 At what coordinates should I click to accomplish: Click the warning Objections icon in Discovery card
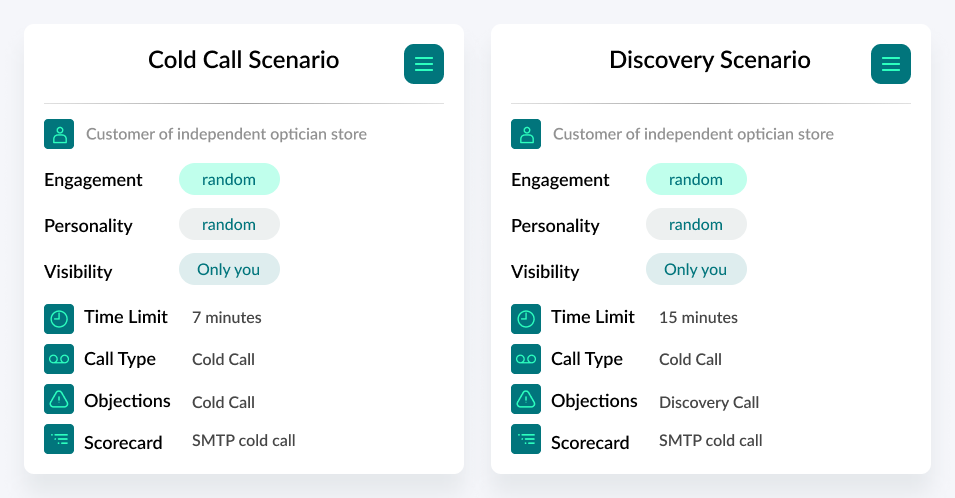coord(526,399)
